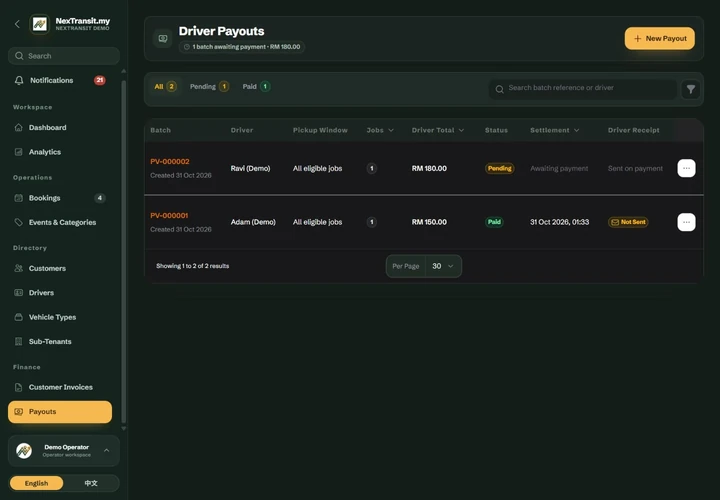
Task: Select settlement date 31 Oct 2026, 01:33
Action: [x=559, y=222]
